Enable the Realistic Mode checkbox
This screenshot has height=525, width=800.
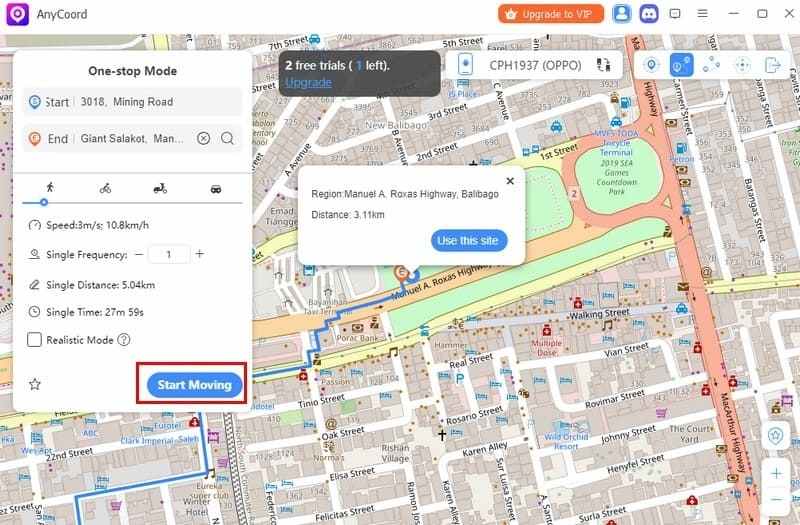pos(35,340)
